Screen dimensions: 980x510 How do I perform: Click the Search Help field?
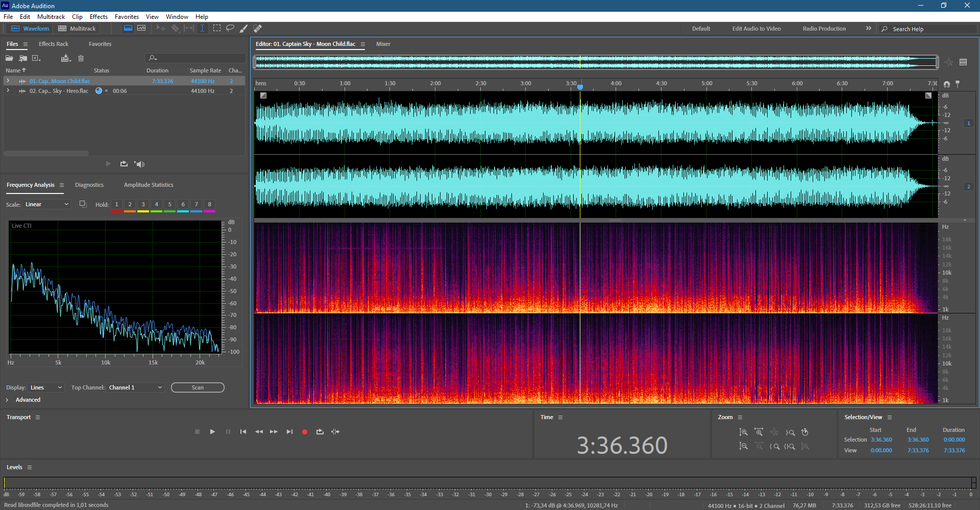tap(929, 29)
